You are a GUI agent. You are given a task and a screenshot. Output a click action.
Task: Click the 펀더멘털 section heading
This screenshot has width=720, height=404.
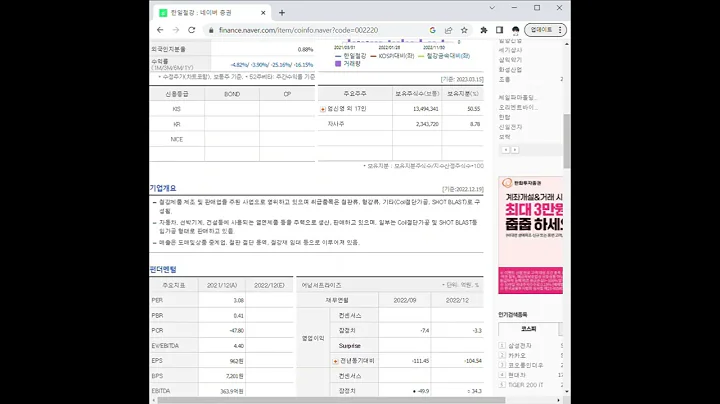(x=163, y=269)
